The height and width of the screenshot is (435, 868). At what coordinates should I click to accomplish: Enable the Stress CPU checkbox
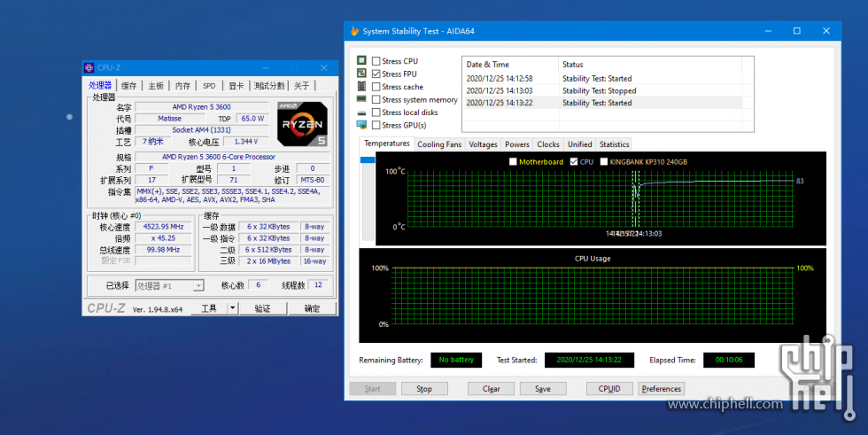pyautogui.click(x=376, y=61)
